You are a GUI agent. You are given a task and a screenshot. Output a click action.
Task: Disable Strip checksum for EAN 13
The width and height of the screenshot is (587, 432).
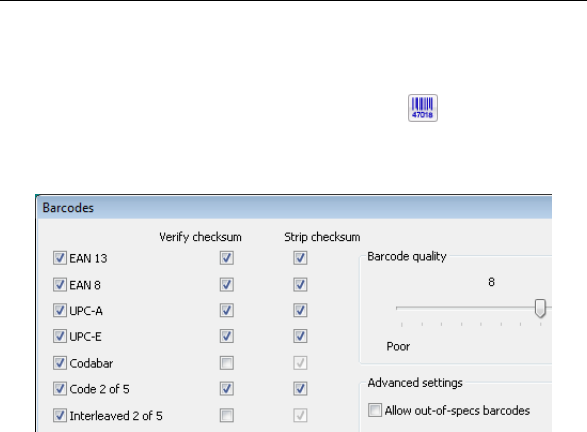tap(300, 258)
